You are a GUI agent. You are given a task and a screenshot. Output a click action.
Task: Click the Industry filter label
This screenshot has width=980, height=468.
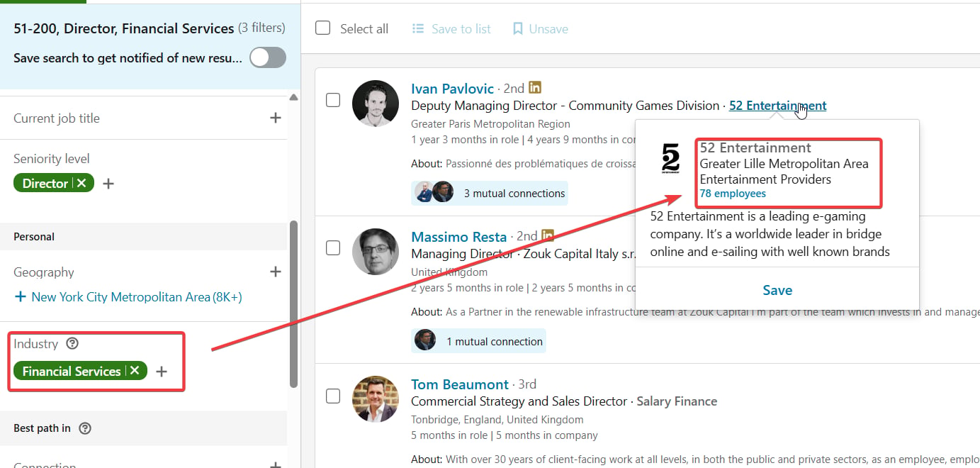click(x=35, y=344)
